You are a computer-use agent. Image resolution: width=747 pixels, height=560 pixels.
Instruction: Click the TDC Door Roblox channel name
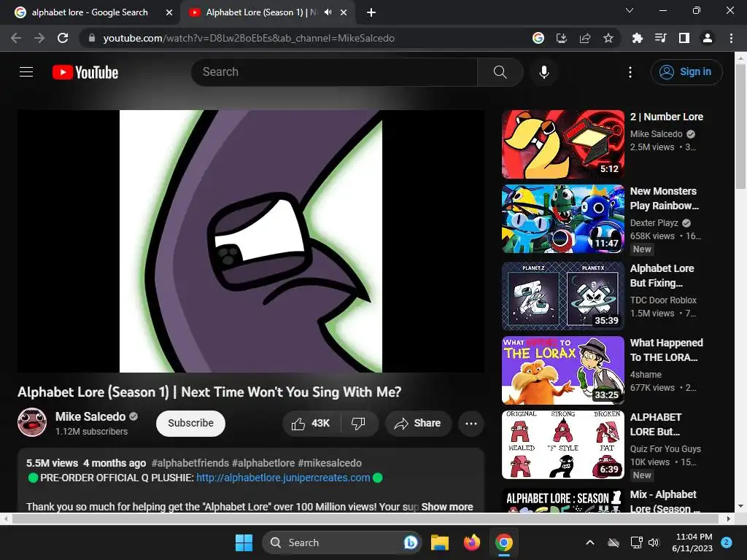click(x=663, y=300)
